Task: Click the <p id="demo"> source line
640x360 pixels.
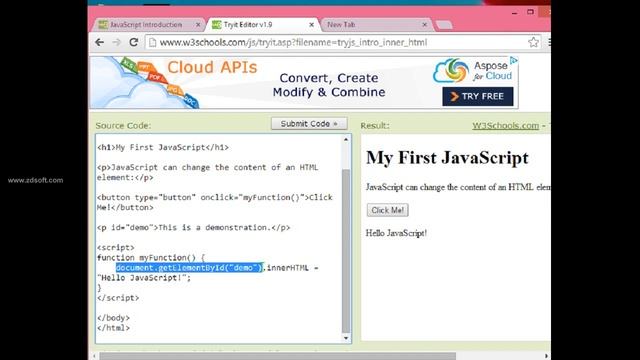Action: [x=193, y=227]
